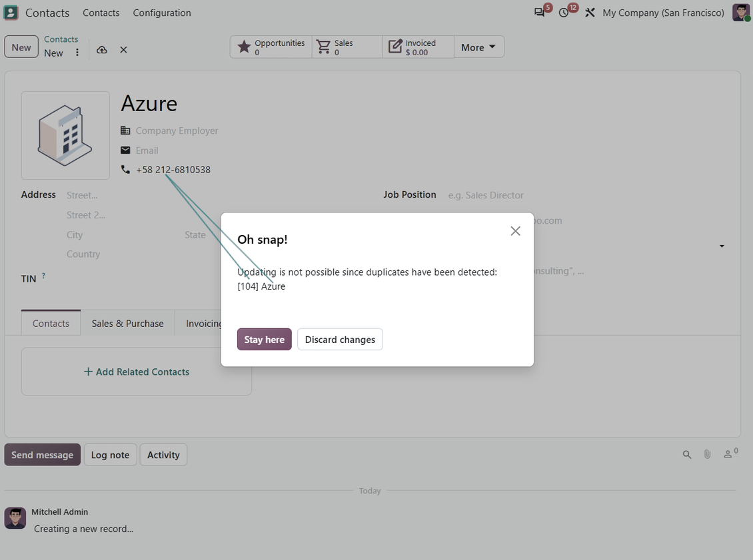Open Opportunities stat button

[x=271, y=47]
